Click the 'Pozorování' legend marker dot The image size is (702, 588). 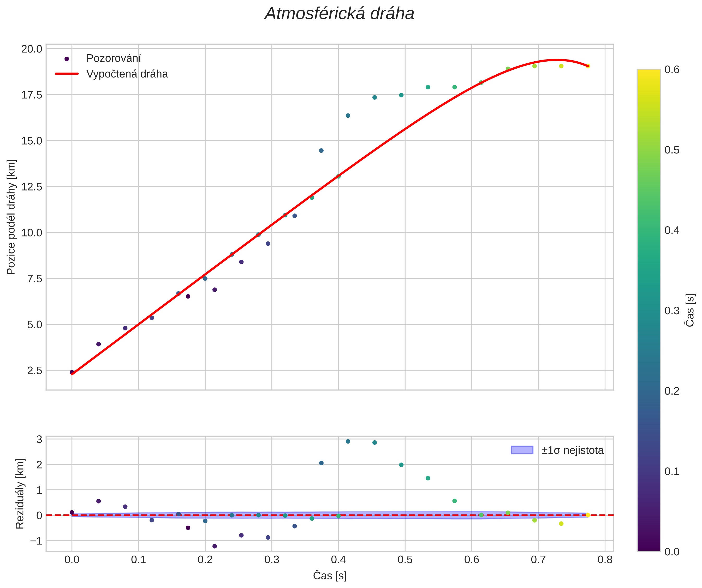pyautogui.click(x=67, y=59)
